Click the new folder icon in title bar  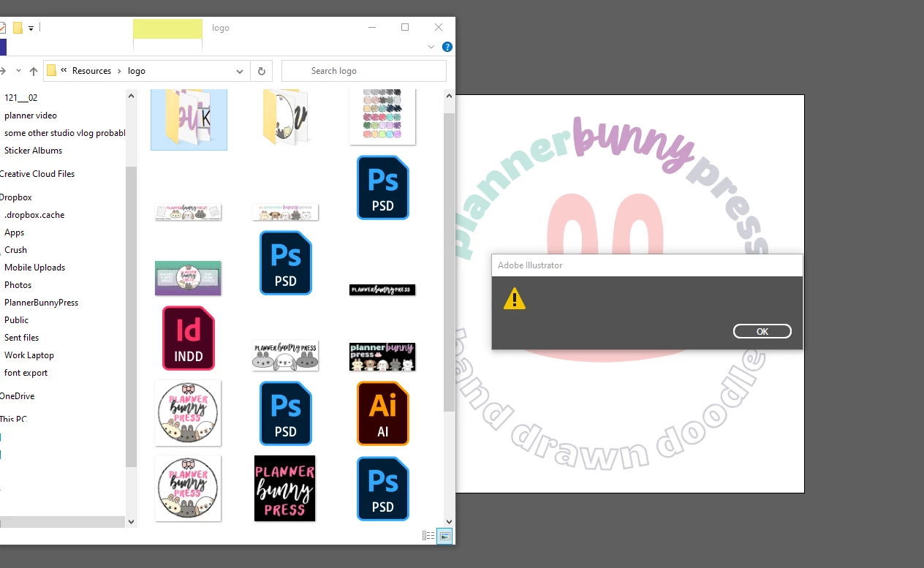(18, 28)
